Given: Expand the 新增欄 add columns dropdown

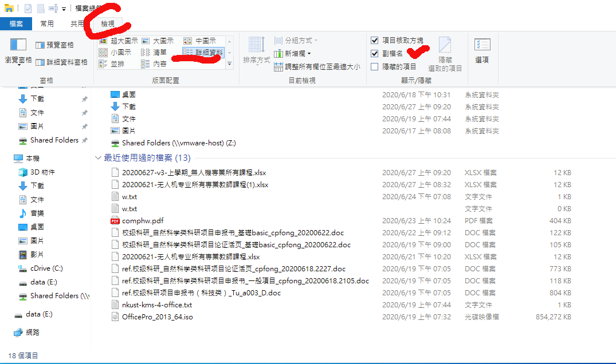Looking at the screenshot, I should pos(295,54).
